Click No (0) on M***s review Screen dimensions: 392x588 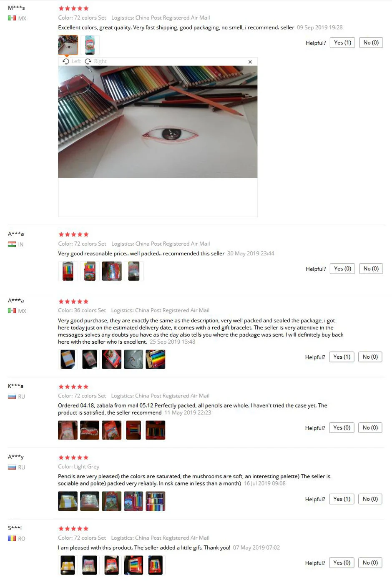[x=371, y=43]
